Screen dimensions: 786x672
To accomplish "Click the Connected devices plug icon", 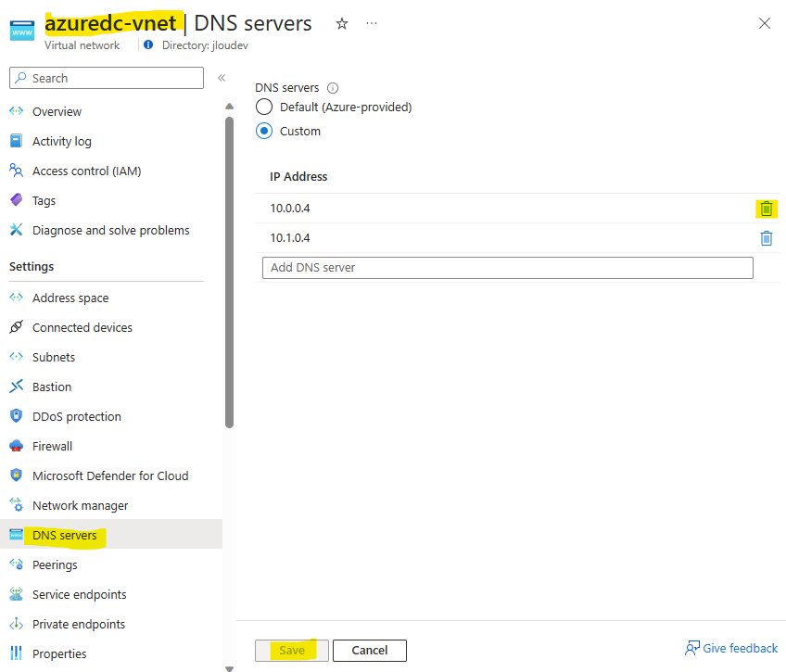I will 16,326.
